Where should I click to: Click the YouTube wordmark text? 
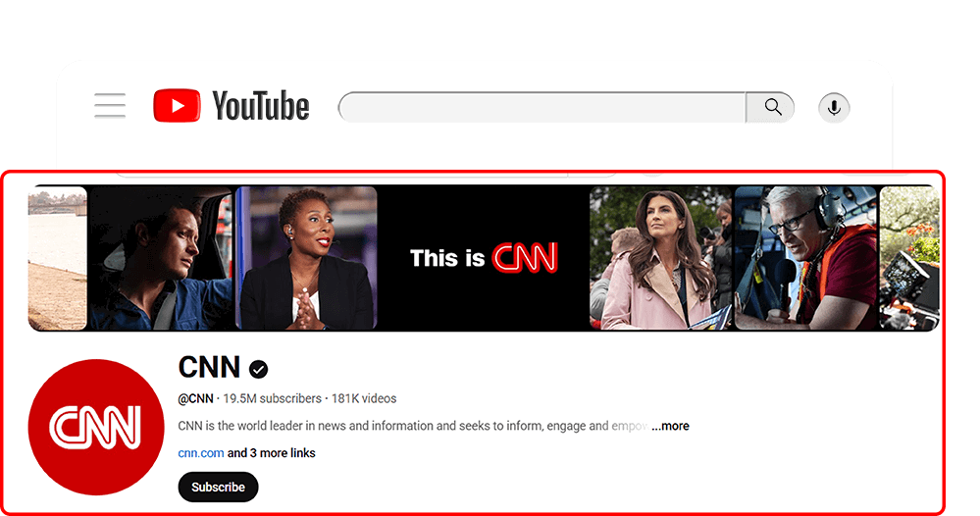260,106
